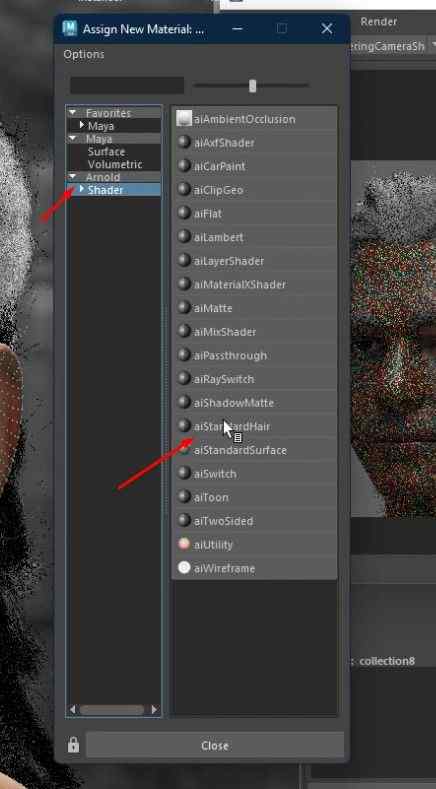Click the aiMaterialXShader sphere icon
436x789 pixels.
pyautogui.click(x=184, y=284)
